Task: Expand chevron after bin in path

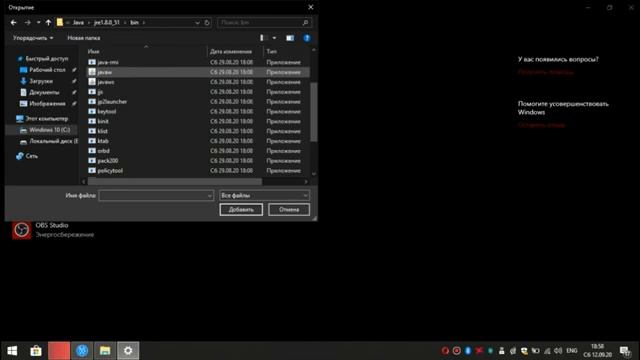Action: tap(144, 22)
